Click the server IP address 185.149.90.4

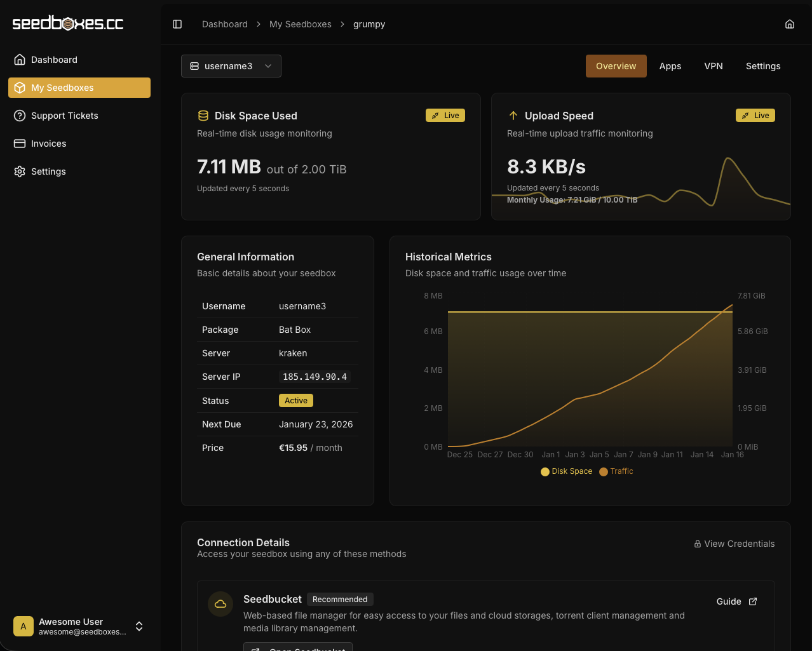pos(315,377)
